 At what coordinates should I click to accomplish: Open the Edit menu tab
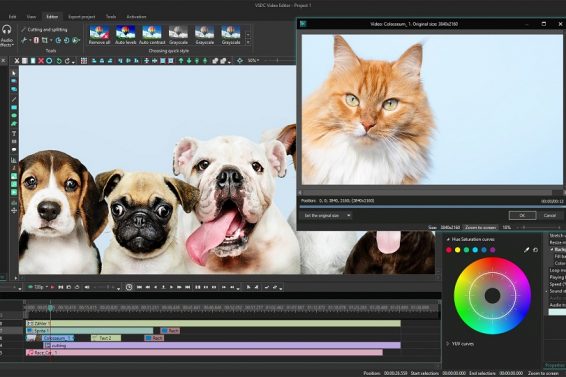point(12,17)
